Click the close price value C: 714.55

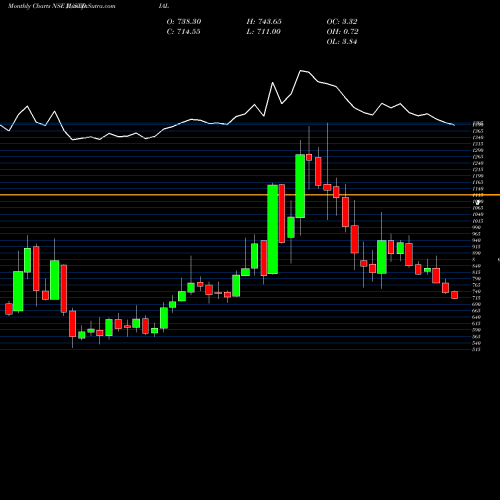(x=184, y=32)
